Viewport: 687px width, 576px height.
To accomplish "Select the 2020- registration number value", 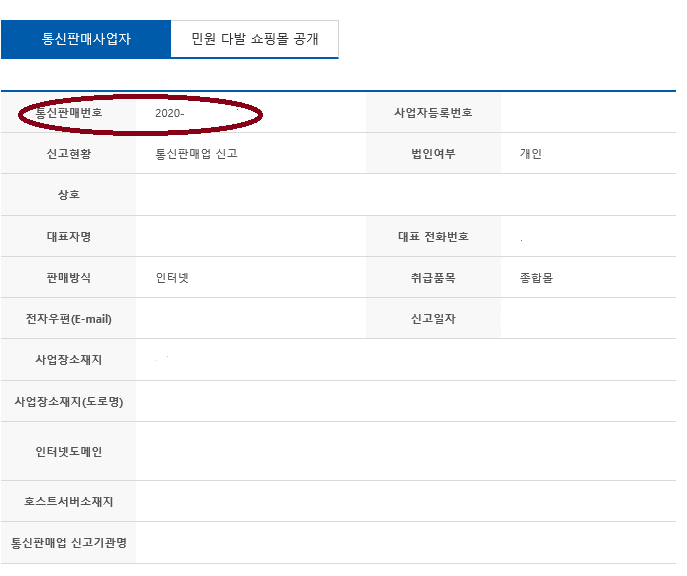I will click(170, 113).
